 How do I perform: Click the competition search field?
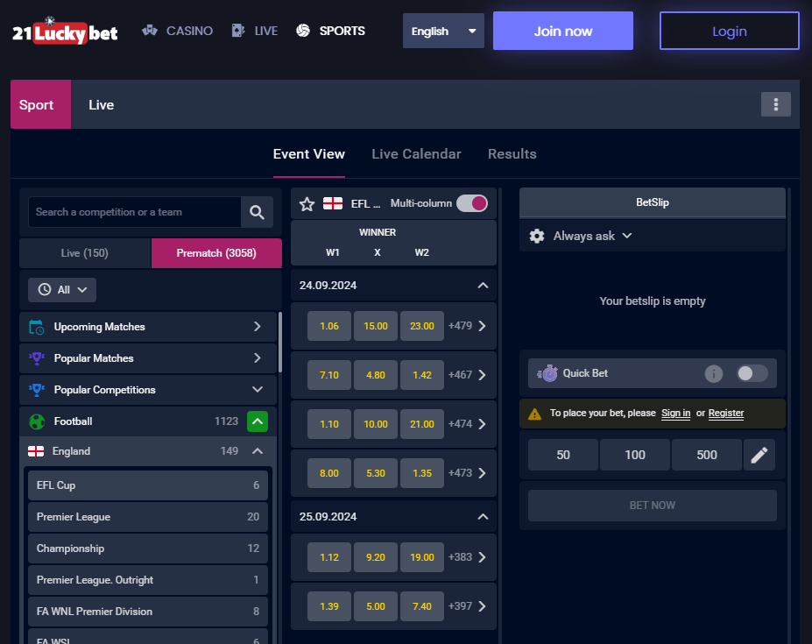(131, 212)
